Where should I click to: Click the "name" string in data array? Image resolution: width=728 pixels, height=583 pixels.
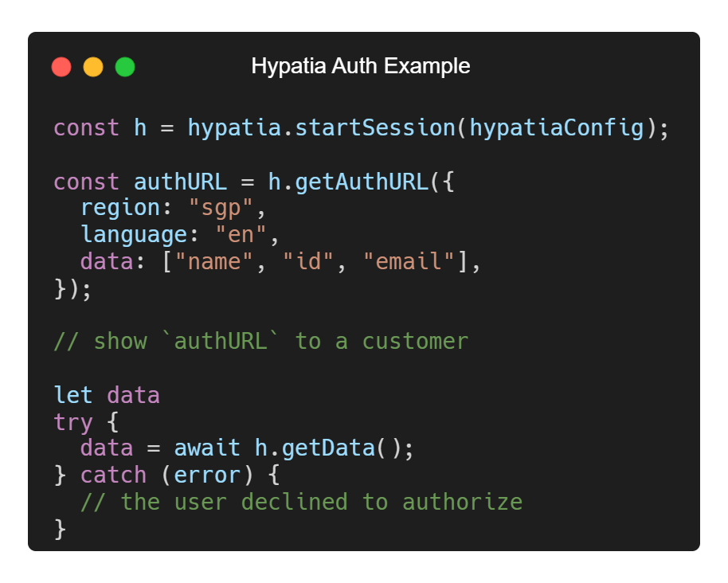[214, 262]
